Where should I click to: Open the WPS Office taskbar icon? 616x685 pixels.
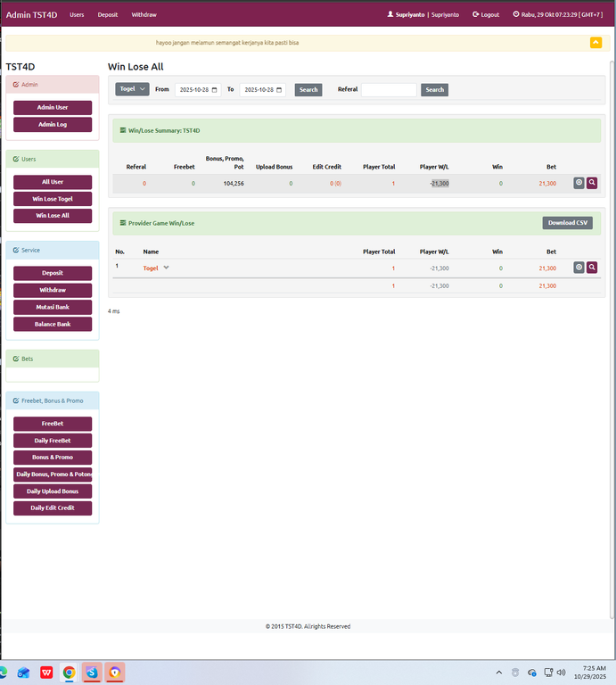(46, 673)
